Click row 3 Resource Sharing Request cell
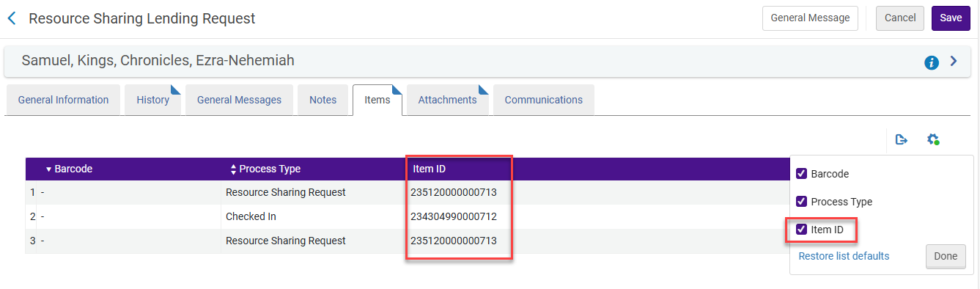The width and height of the screenshot is (980, 289). click(285, 241)
